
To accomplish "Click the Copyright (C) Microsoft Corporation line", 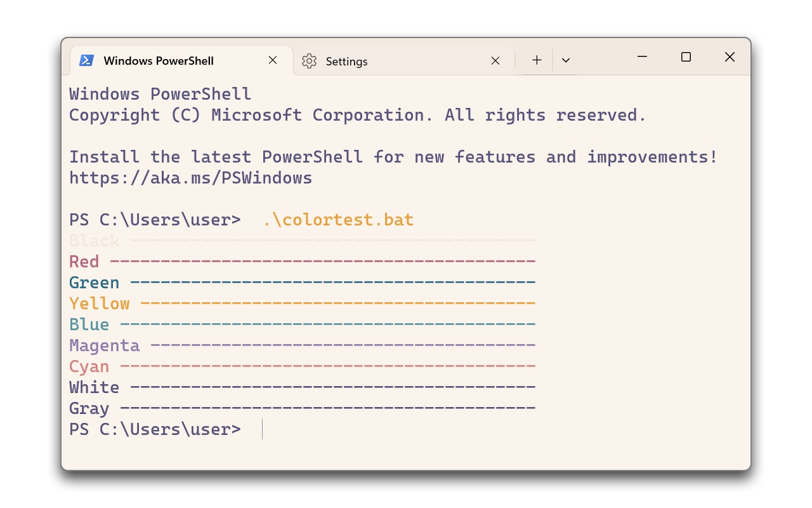I will pyautogui.click(x=358, y=115).
